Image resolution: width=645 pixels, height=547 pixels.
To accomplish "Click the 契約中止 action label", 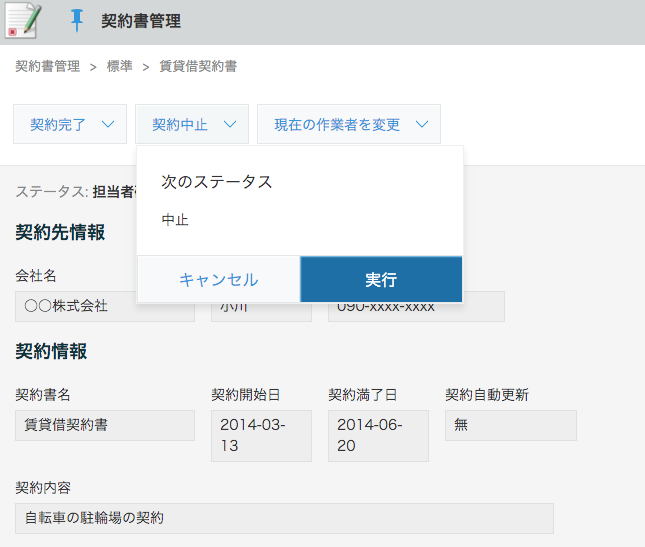I will (180, 125).
